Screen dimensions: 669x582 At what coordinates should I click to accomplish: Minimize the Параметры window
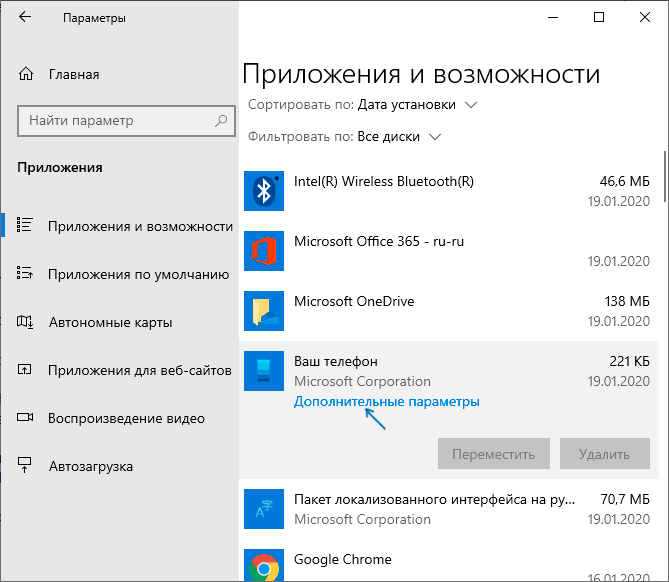(553, 17)
